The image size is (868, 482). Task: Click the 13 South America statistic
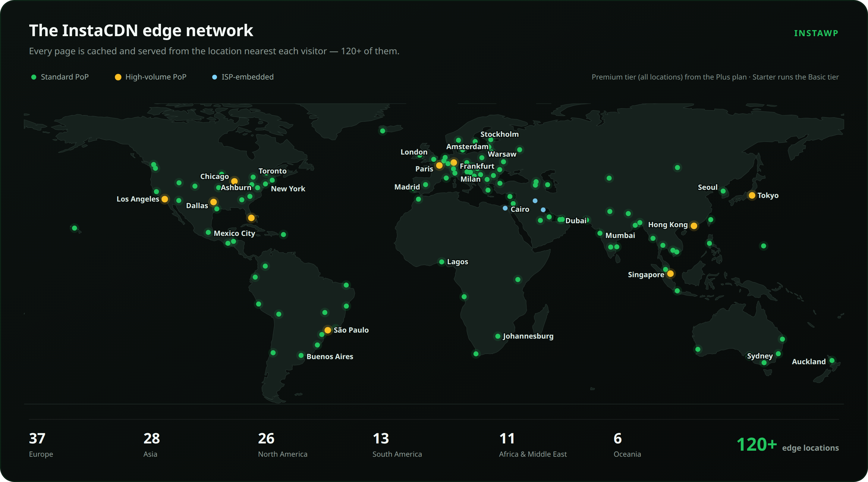point(397,445)
